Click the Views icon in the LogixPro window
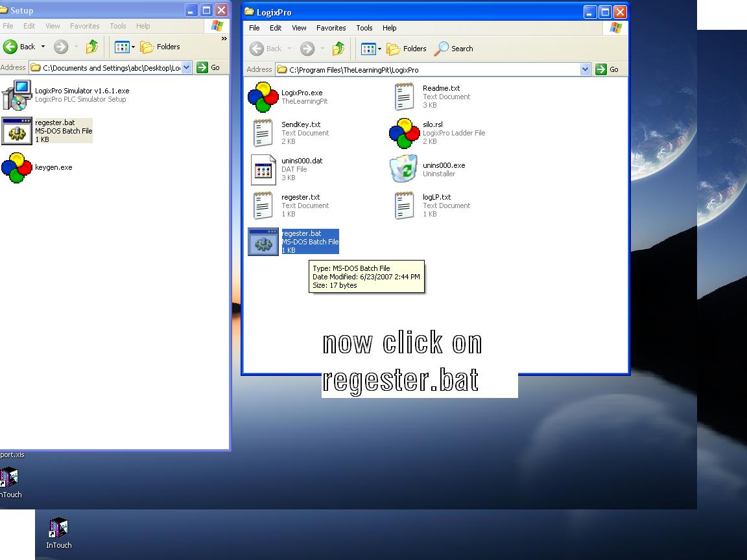Viewport: 747px width, 560px height. [368, 49]
